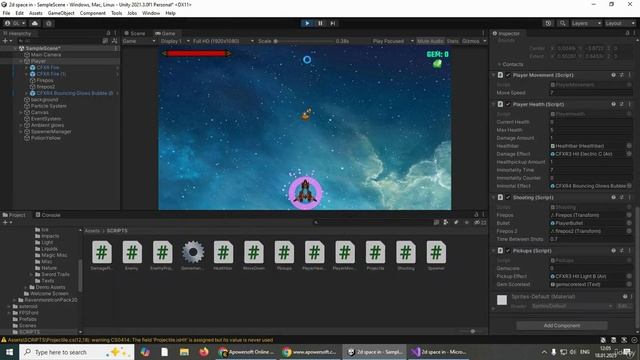Expand the Contacts foldout in Inspector

(x=499, y=64)
